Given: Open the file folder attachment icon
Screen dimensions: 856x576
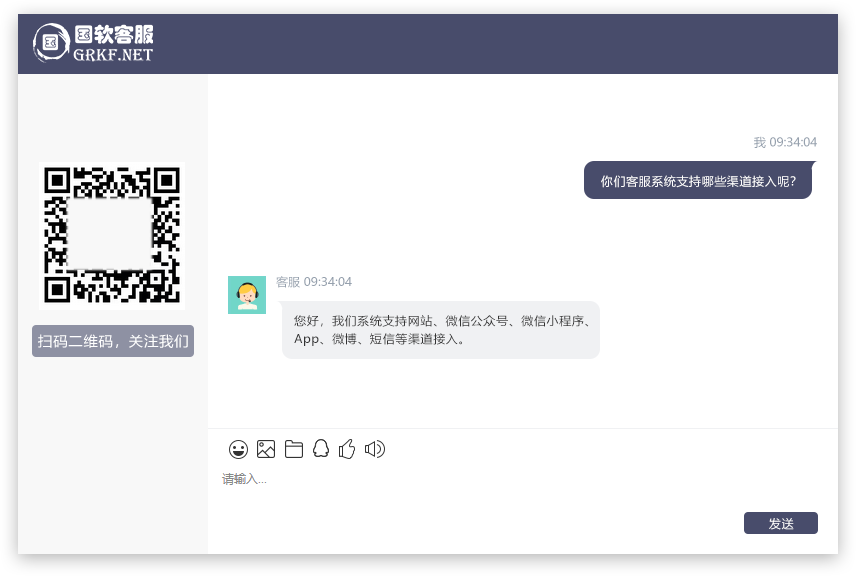Looking at the screenshot, I should [294, 449].
